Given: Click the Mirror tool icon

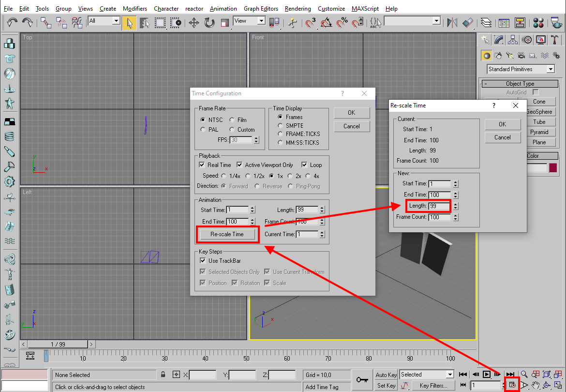Looking at the screenshot, I should click(452, 23).
